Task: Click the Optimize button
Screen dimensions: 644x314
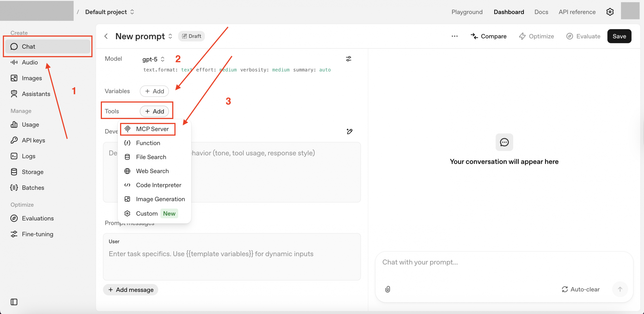Action: tap(537, 36)
